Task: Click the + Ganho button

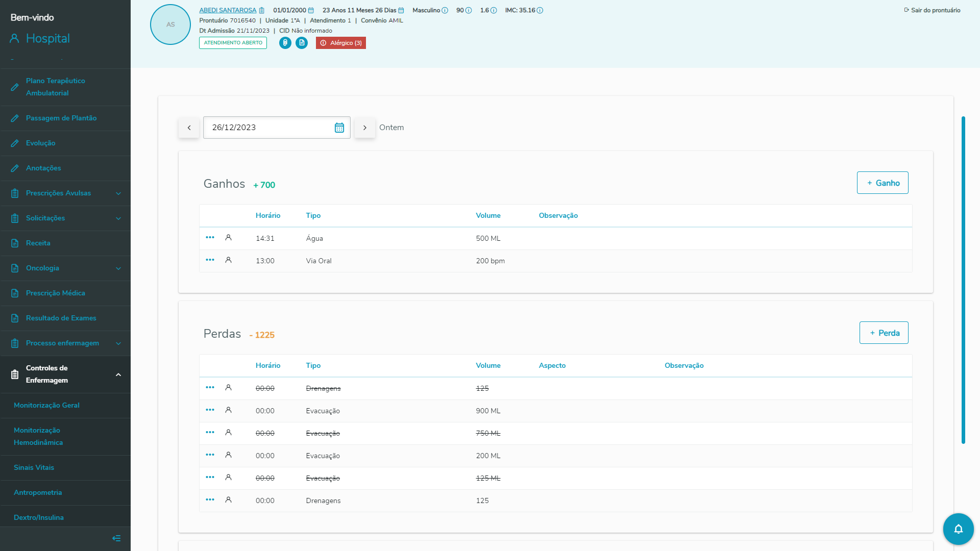Action: coord(883,183)
